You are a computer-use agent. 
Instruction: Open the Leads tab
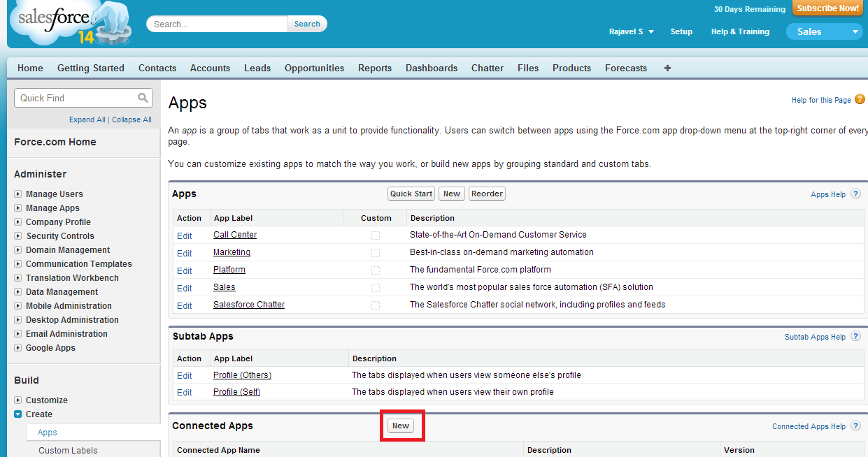[257, 68]
